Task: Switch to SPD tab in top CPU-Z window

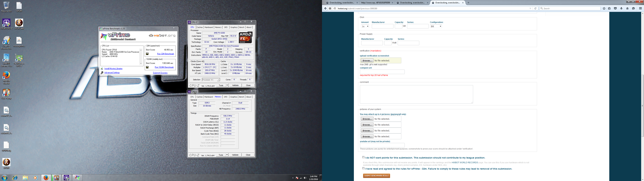Action: (x=226, y=27)
